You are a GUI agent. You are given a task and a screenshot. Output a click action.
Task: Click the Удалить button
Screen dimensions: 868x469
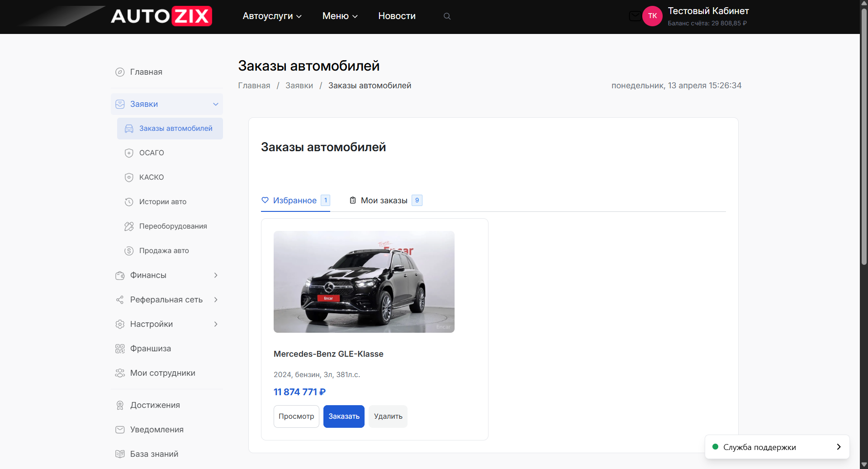pyautogui.click(x=388, y=416)
